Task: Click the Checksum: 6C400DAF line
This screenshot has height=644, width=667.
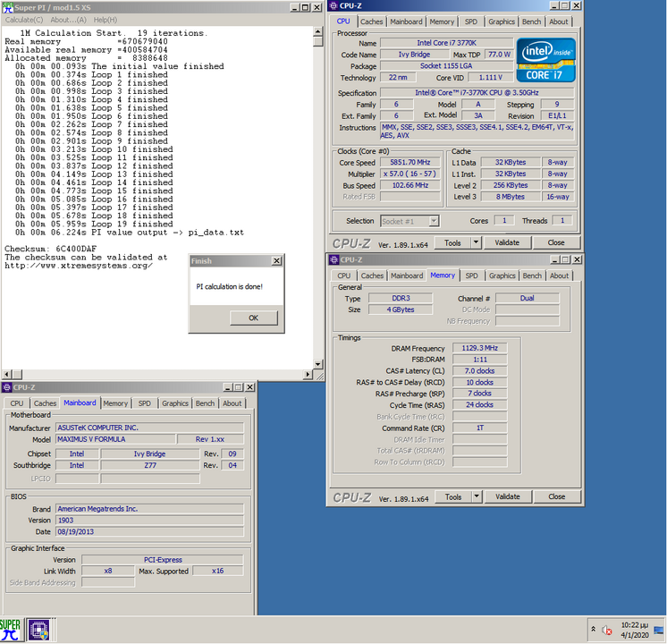Action: coord(51,249)
